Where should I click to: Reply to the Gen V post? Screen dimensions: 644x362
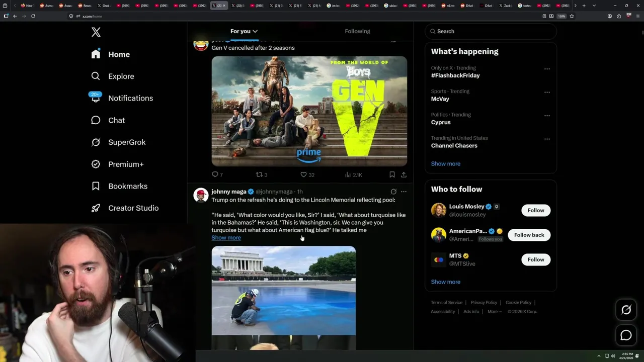[217, 174]
